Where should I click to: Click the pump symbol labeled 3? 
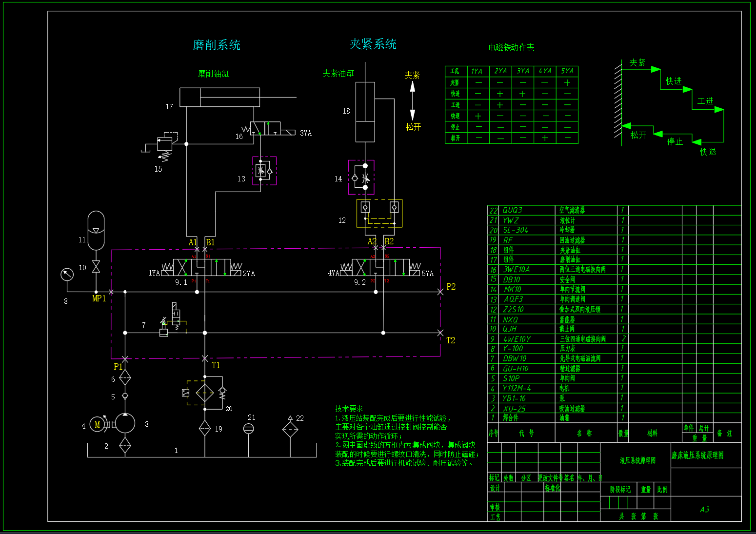pos(125,423)
